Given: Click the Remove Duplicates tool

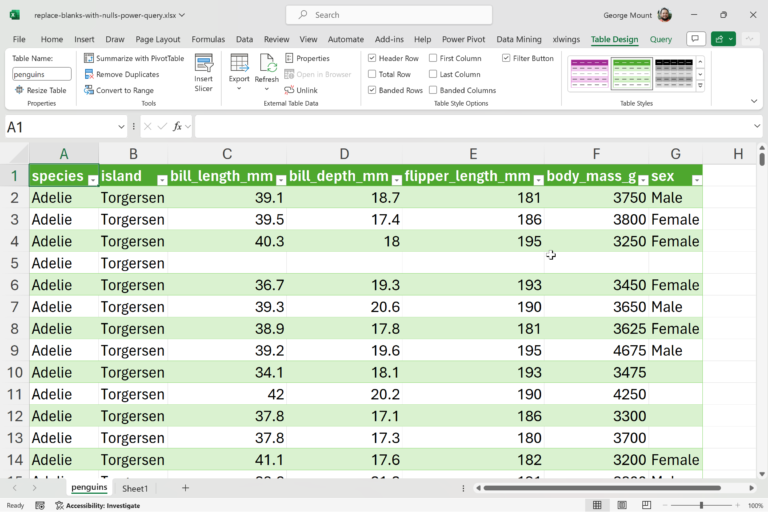Looking at the screenshot, I should (121, 74).
